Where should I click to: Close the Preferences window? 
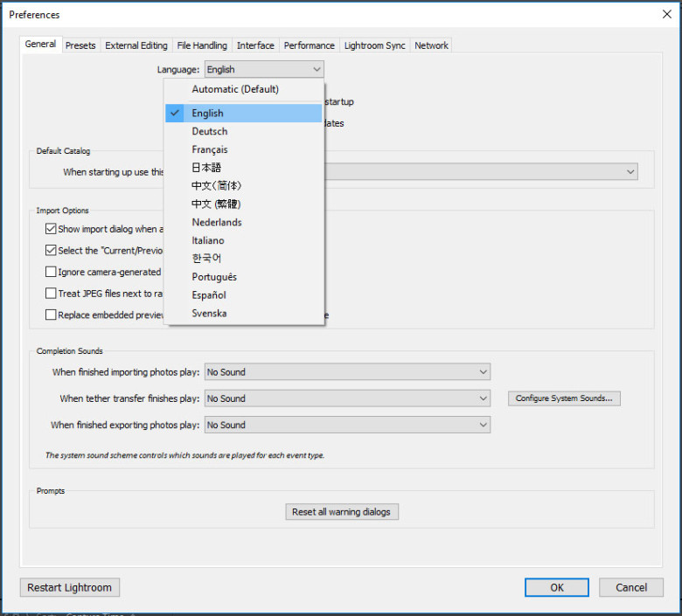tap(667, 14)
